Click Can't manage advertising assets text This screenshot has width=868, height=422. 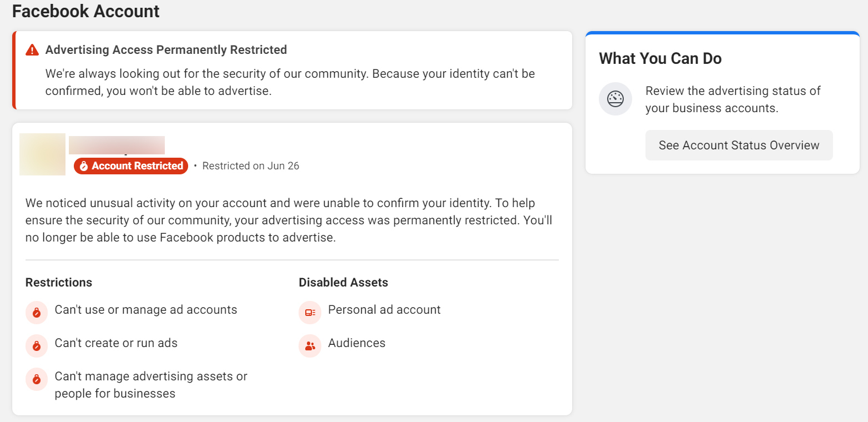[151, 385]
